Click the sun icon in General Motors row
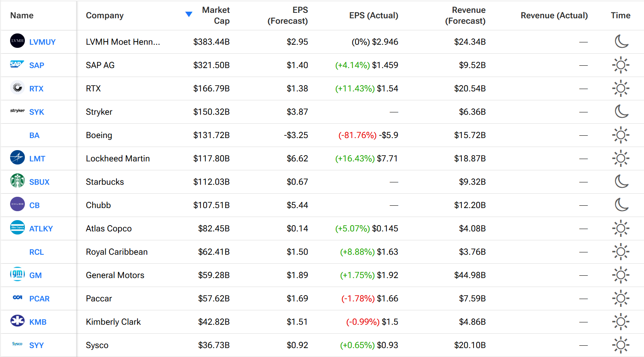The width and height of the screenshot is (644, 357). pyautogui.click(x=621, y=275)
